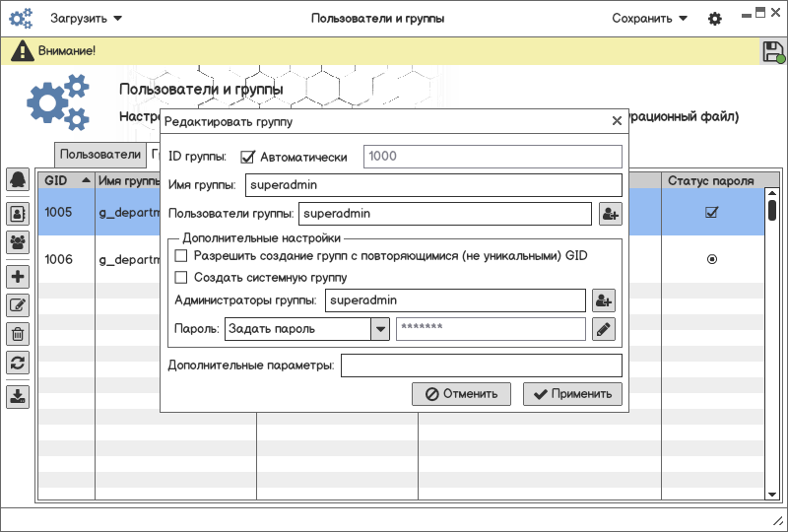
Task: Click the Пользователи группы input field
Action: point(445,214)
